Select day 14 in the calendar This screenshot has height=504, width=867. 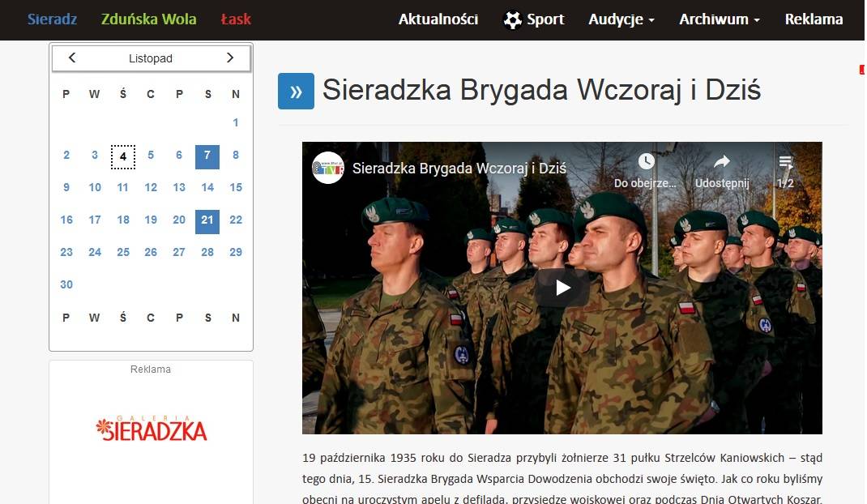point(207,187)
